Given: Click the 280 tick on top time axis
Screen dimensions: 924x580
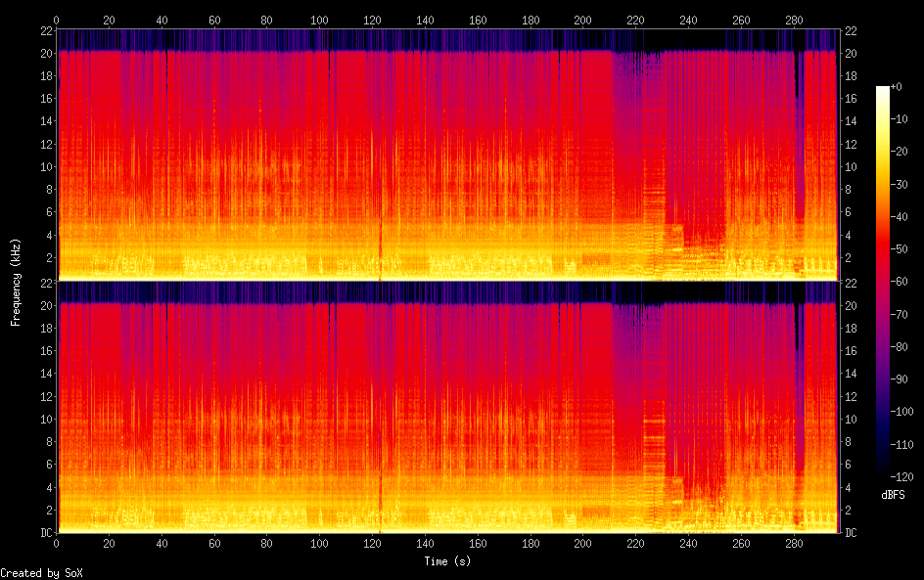Looking at the screenshot, I should pos(793,20).
